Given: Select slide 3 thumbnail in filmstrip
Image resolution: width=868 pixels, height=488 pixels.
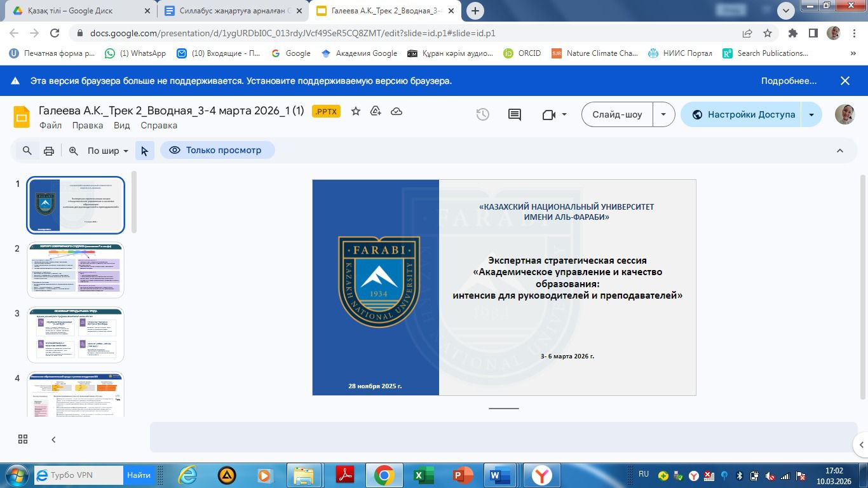Looking at the screenshot, I should coord(76,335).
